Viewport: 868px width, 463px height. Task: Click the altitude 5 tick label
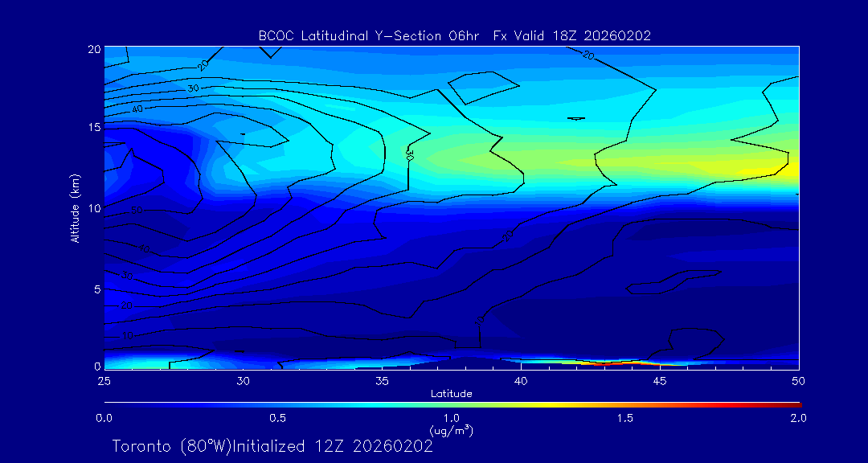[x=96, y=289]
